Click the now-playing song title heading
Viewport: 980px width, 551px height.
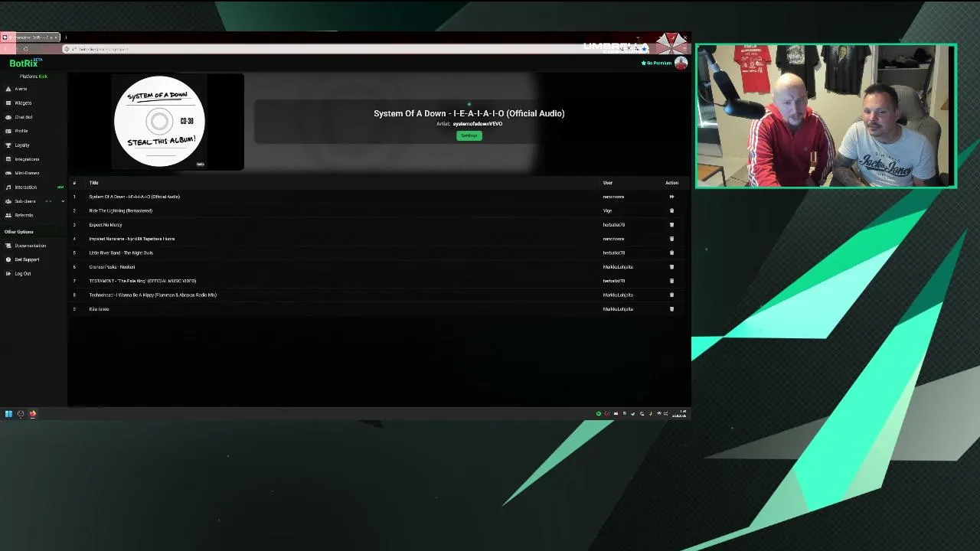tap(469, 113)
